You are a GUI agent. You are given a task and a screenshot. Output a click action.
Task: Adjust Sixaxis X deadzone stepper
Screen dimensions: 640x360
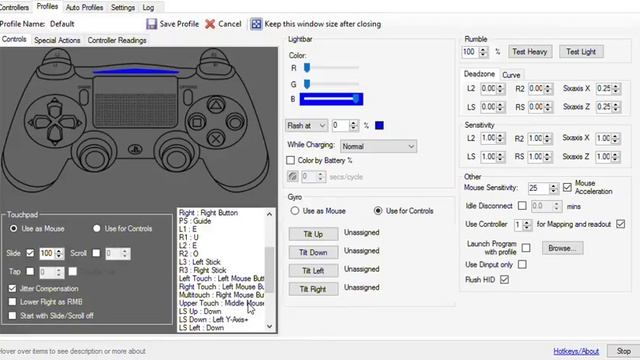click(x=616, y=89)
